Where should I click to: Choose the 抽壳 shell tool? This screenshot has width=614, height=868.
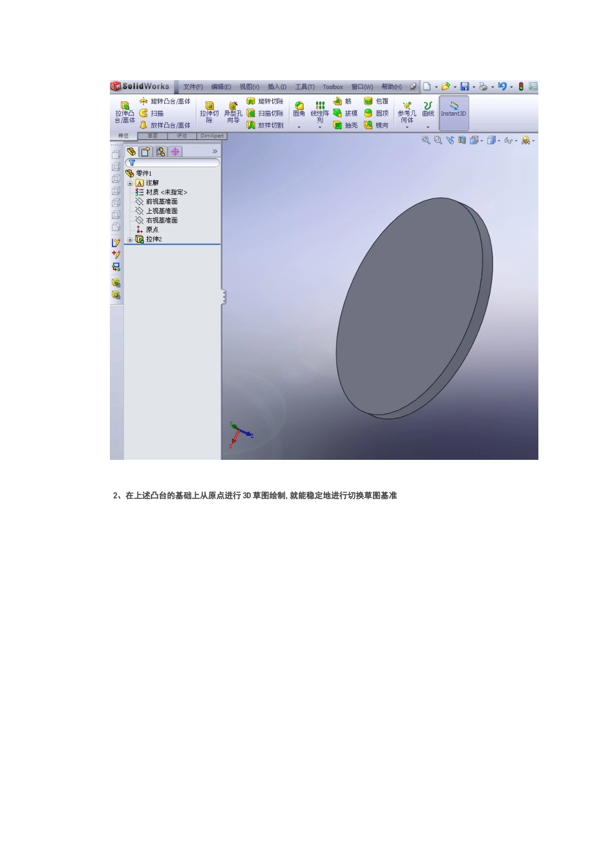click(x=345, y=125)
